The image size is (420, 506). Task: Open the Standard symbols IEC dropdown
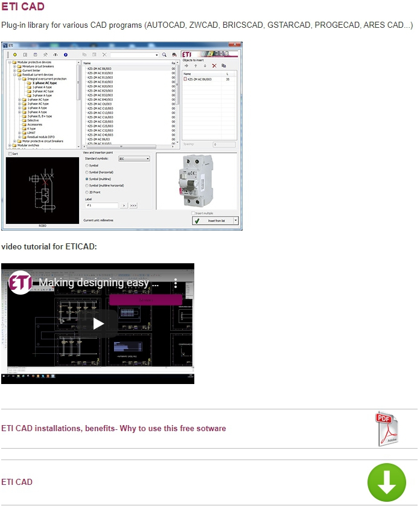(134, 158)
